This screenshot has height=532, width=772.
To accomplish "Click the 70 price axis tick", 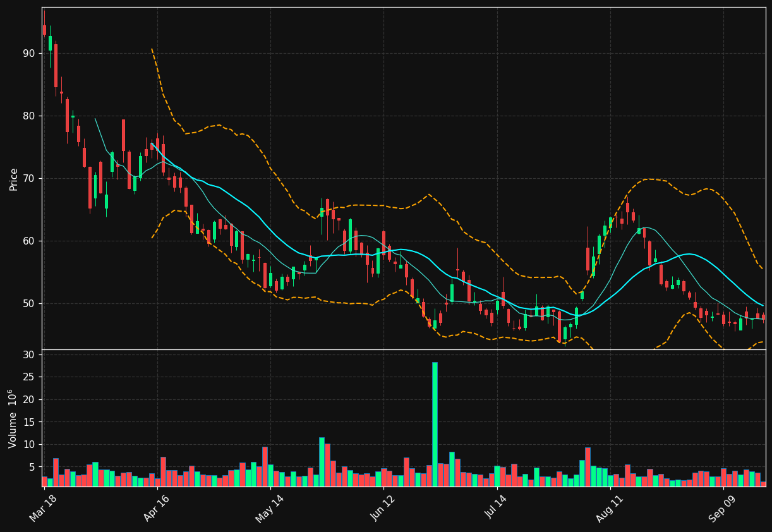I will [29, 179].
